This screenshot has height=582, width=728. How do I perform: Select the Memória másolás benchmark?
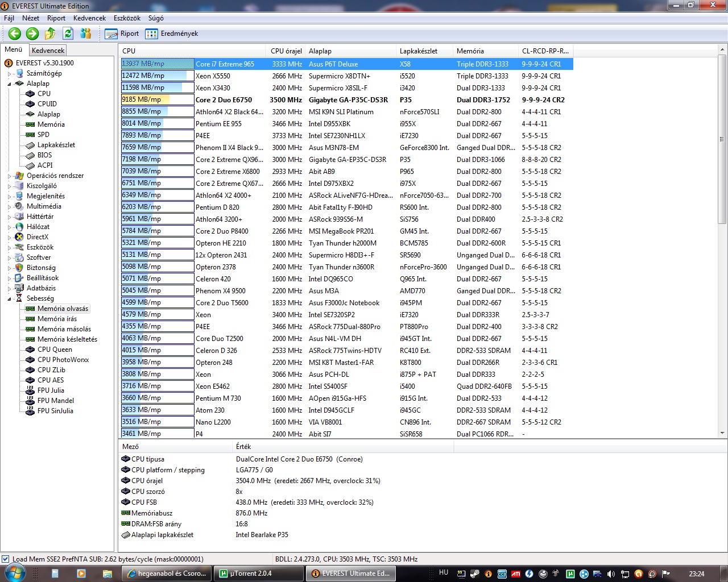64,329
